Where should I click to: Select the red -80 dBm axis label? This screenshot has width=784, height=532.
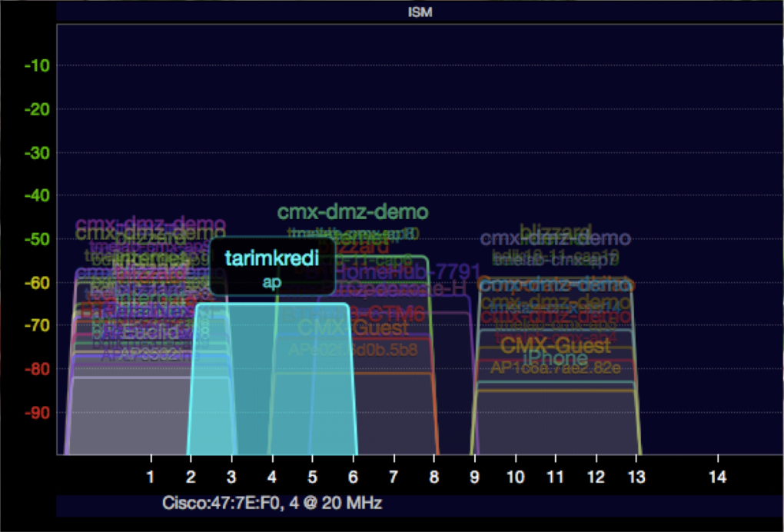38,369
